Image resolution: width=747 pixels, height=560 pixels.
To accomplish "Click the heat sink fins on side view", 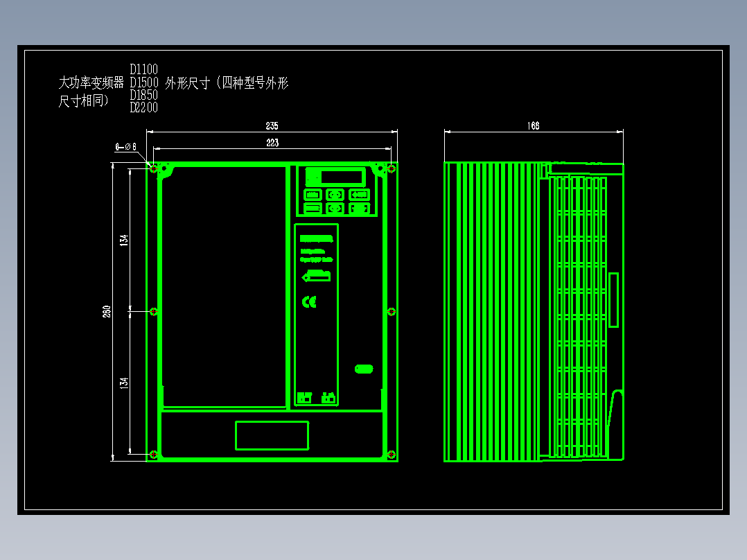I will [x=492, y=312].
